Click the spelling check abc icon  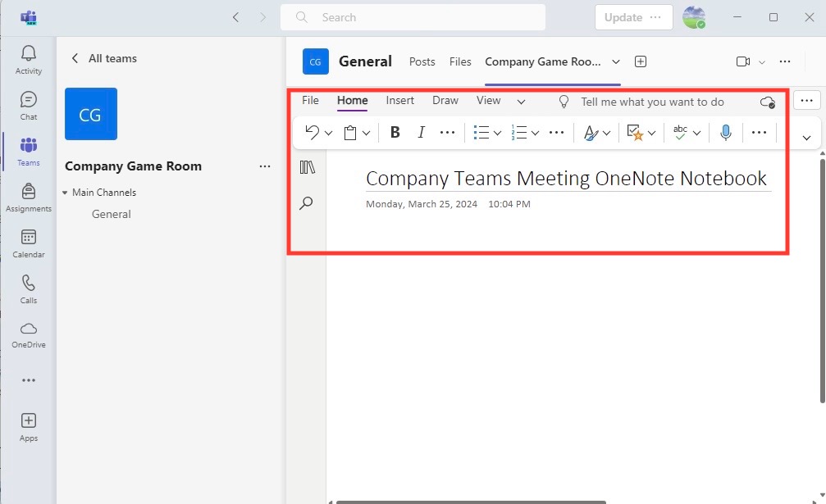(x=680, y=133)
